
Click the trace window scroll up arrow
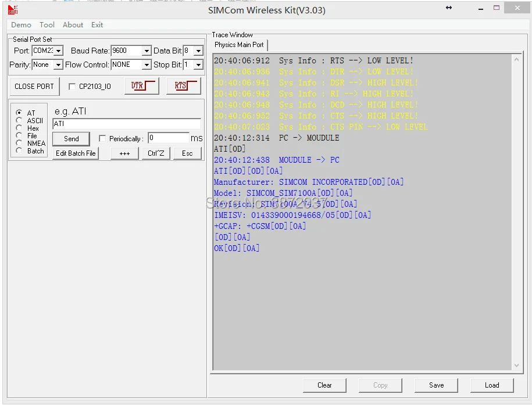pos(516,60)
